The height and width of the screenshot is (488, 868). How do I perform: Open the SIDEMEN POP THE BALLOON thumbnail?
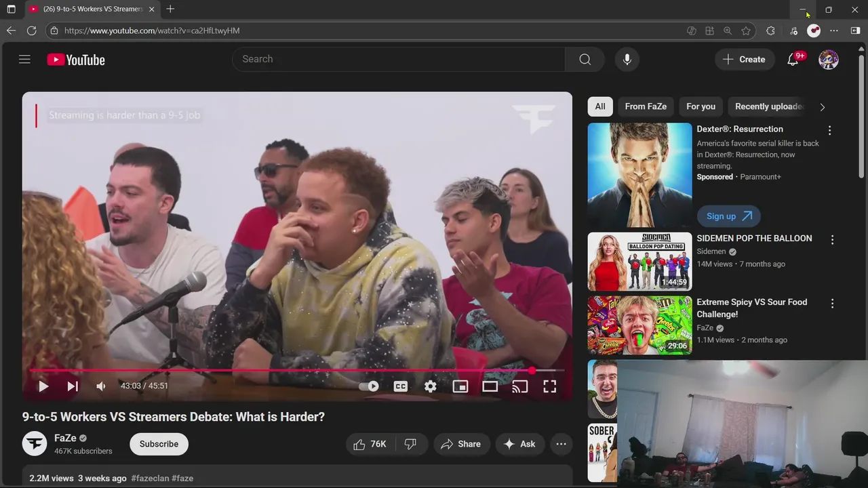(x=639, y=262)
